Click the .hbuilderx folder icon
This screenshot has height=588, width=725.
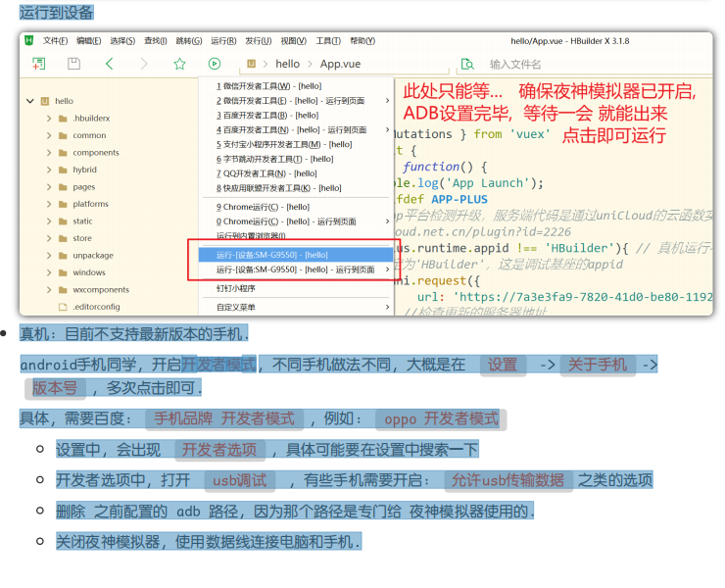pos(63,119)
